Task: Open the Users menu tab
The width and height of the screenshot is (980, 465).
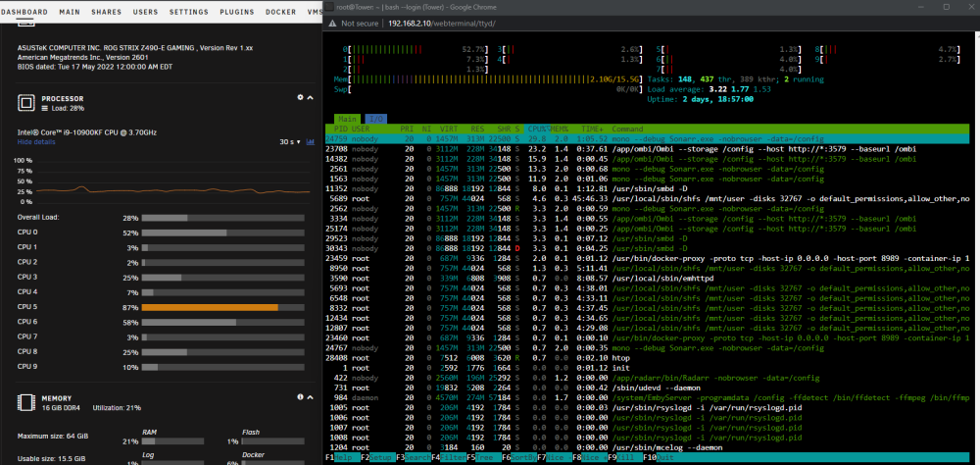Action: coord(146,12)
